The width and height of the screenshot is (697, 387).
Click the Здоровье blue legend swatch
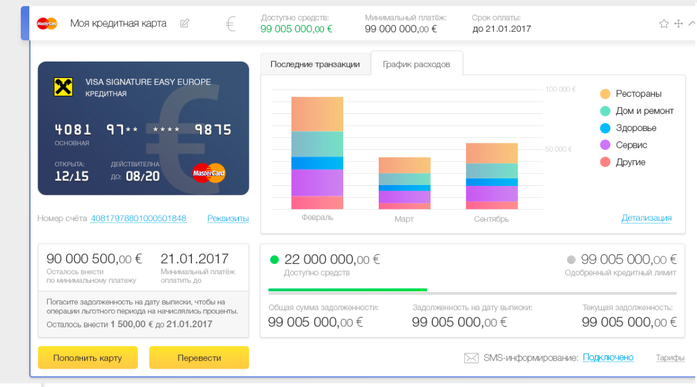coord(605,128)
